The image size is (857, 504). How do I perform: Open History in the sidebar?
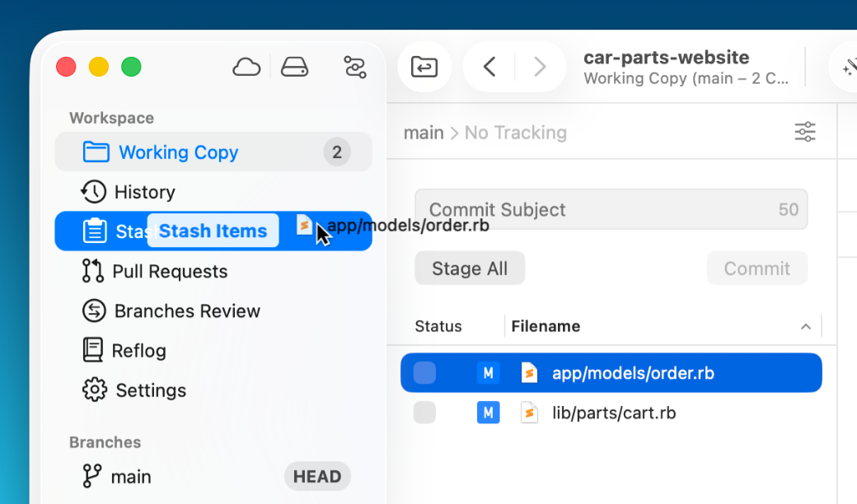[x=213, y=192]
